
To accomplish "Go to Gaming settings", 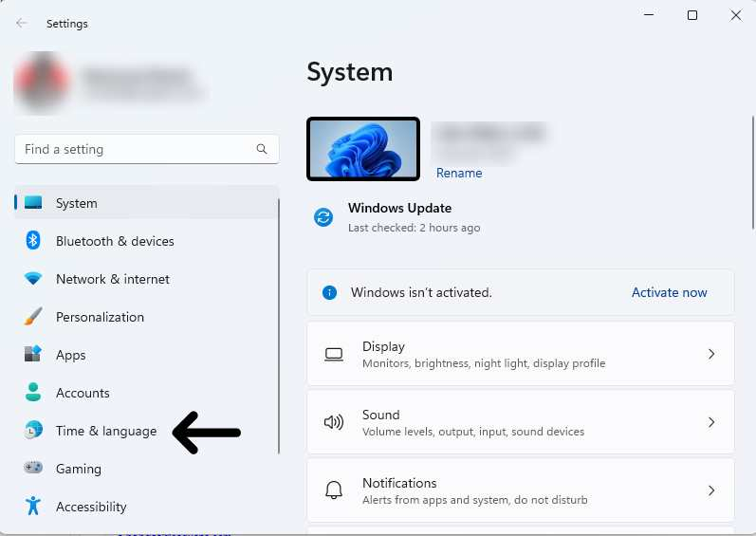I will point(147,469).
